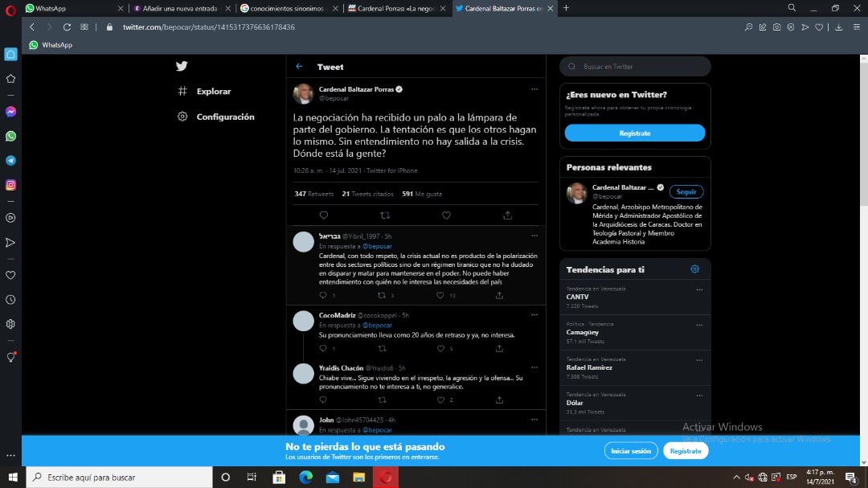Go back using the Tweet arrow
The image size is (868, 488).
coord(300,67)
